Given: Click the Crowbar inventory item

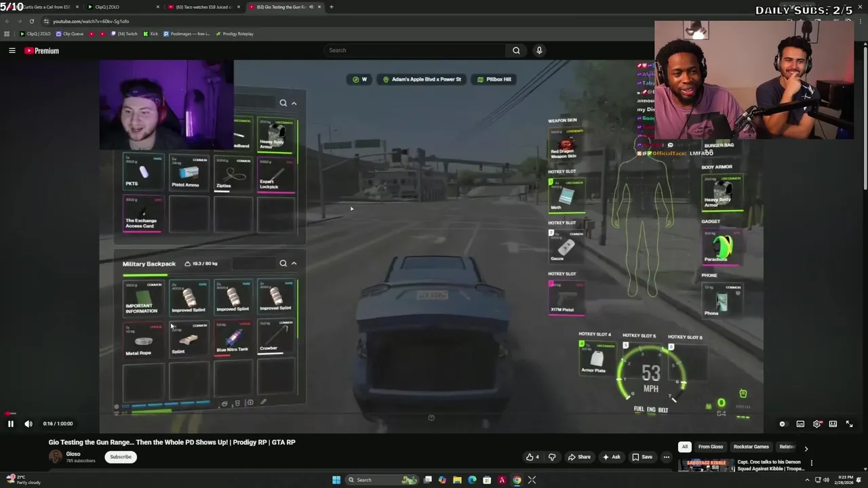Looking at the screenshot, I should [x=275, y=339].
